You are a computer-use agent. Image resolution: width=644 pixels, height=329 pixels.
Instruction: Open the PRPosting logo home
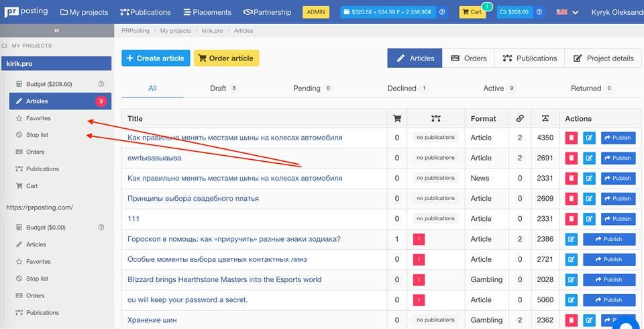coord(26,12)
